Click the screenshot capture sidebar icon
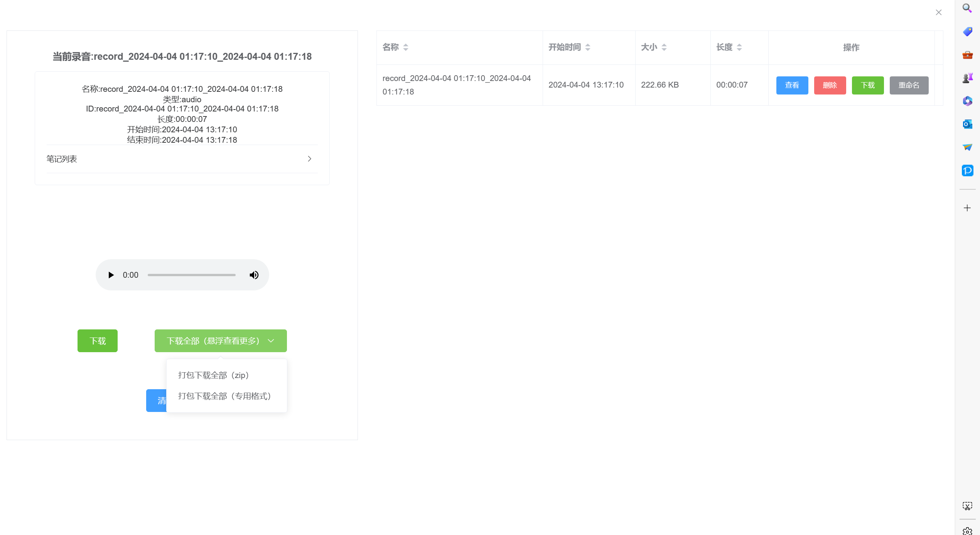Screen dimensions: 980x535 [x=967, y=506]
